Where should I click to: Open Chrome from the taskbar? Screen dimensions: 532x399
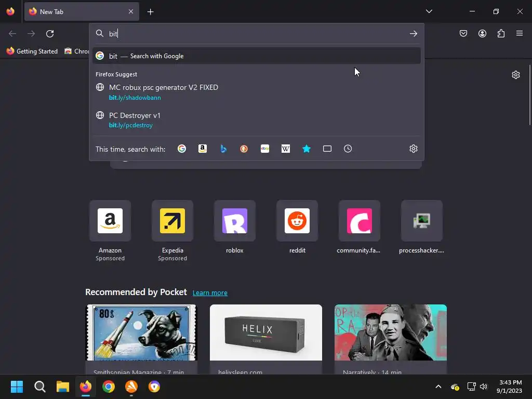[x=109, y=387]
